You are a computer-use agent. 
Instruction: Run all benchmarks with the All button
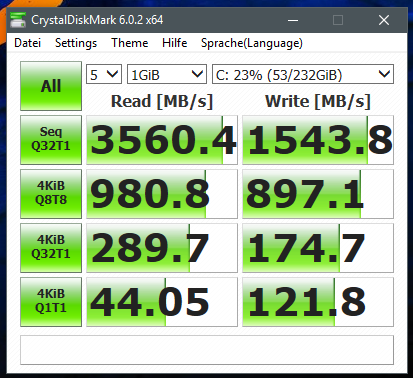(x=51, y=86)
